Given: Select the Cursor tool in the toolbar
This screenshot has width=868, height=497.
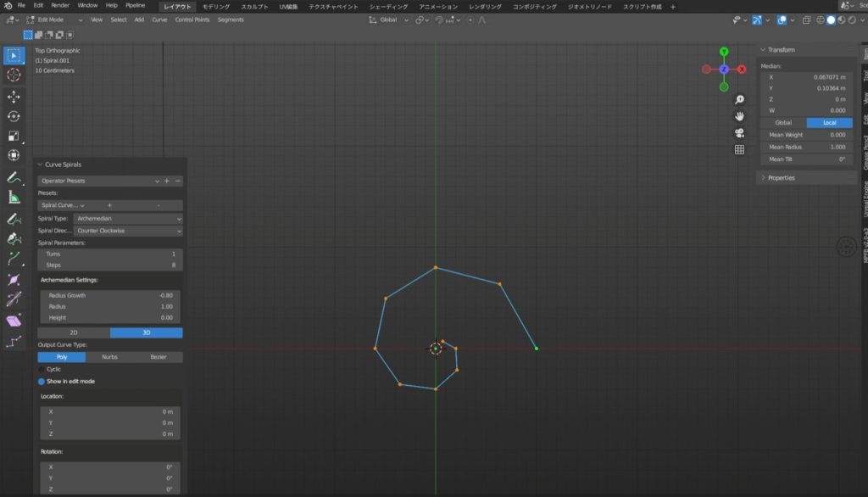Looking at the screenshot, I should [x=14, y=75].
